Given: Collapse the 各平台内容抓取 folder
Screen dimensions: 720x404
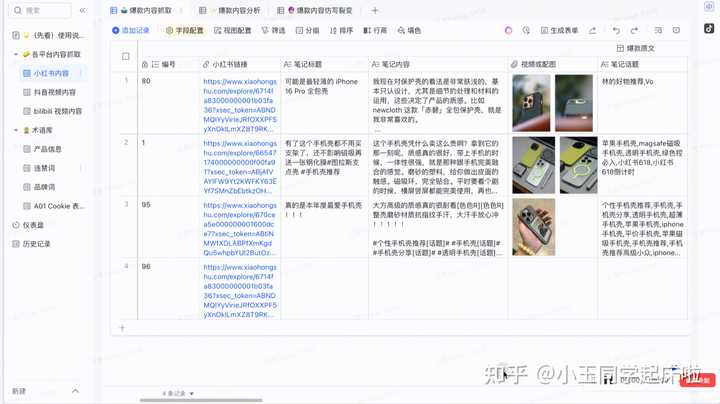Looking at the screenshot, I should [16, 54].
